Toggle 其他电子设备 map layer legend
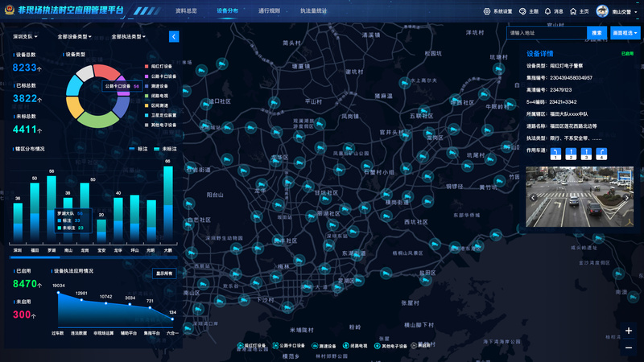This screenshot has width=644, height=362. pyautogui.click(x=390, y=346)
